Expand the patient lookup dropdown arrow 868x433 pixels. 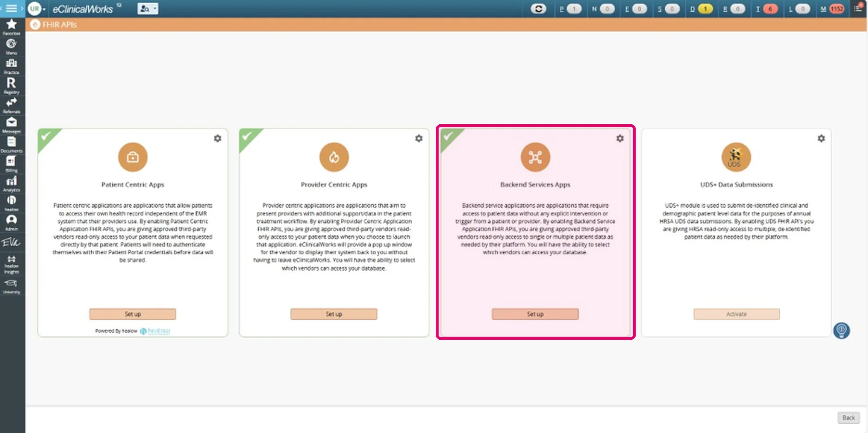click(x=155, y=9)
